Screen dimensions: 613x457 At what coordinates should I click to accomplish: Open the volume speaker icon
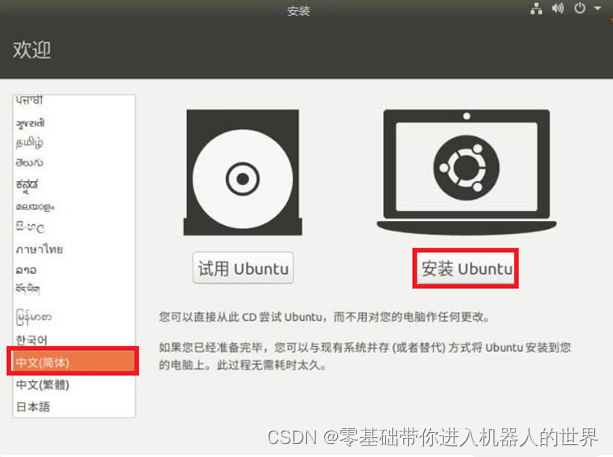coord(558,8)
